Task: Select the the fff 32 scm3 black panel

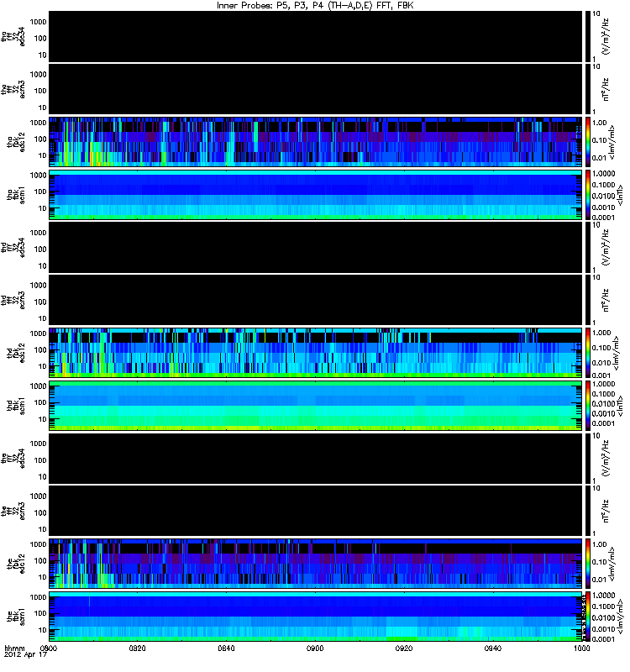Action: [x=316, y=511]
